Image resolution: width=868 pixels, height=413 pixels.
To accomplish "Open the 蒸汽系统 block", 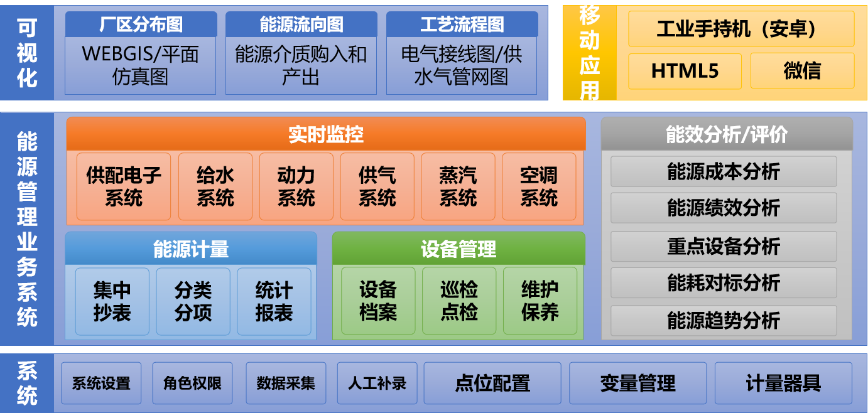I will pyautogui.click(x=458, y=186).
